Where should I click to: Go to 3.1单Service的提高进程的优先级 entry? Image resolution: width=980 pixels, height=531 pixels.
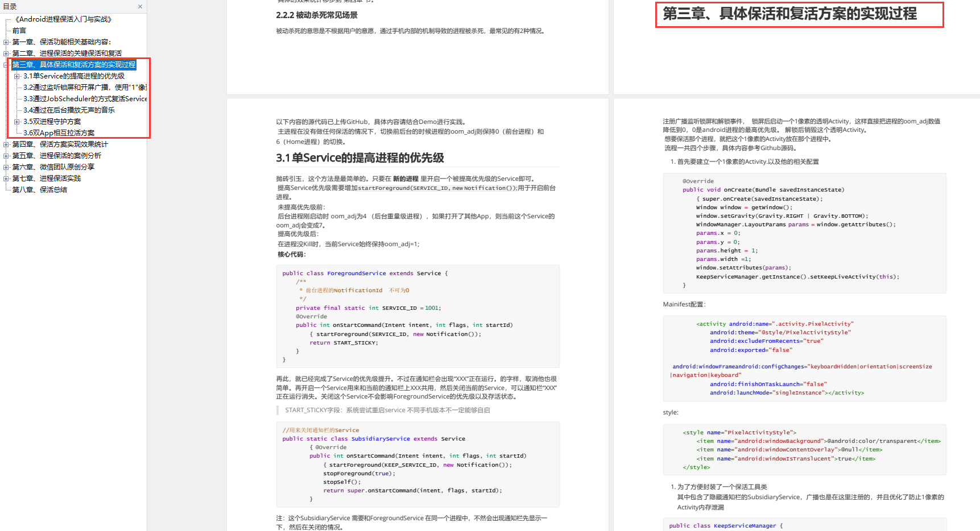74,76
